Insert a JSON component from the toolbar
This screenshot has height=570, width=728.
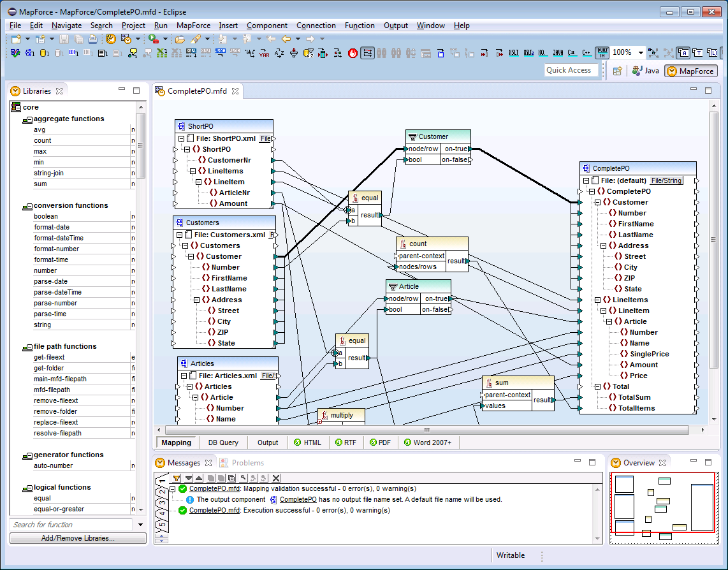(x=220, y=53)
